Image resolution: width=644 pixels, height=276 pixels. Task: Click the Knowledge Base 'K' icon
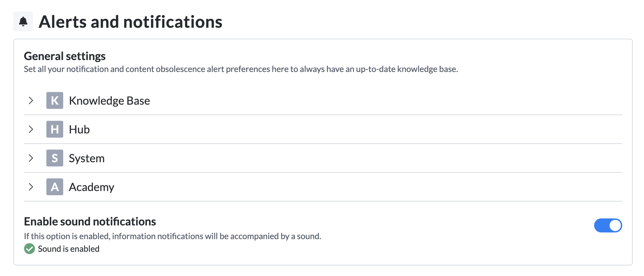tap(55, 100)
